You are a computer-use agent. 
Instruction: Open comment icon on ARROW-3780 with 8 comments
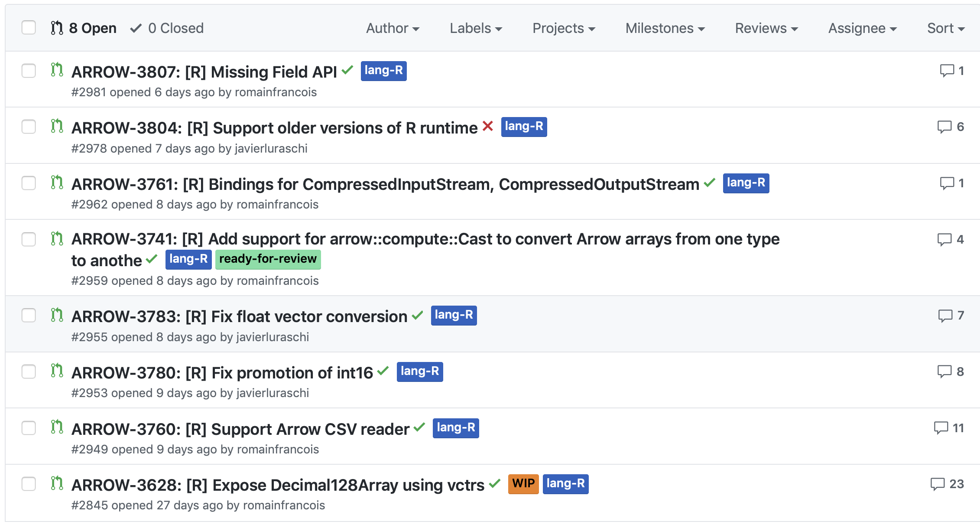pyautogui.click(x=944, y=372)
